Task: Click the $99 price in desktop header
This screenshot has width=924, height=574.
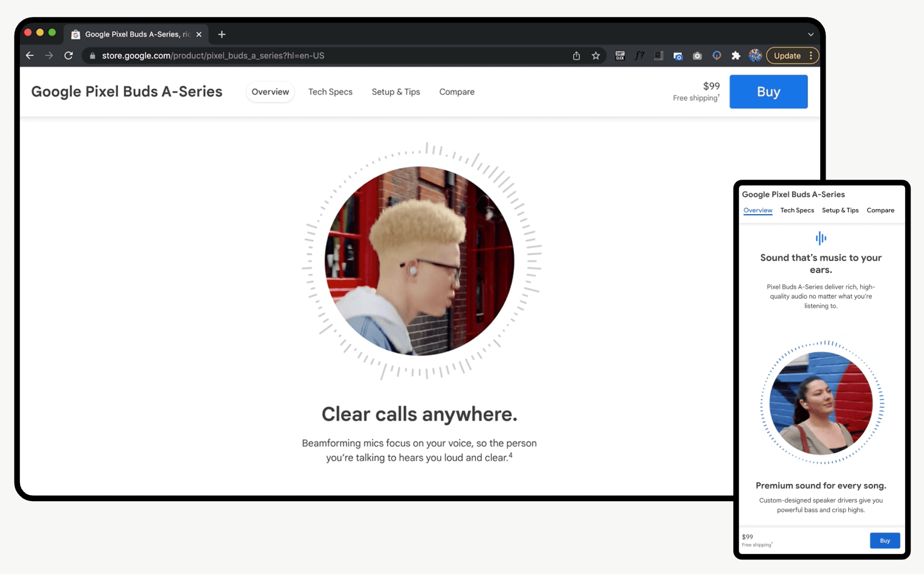Action: coord(711,86)
